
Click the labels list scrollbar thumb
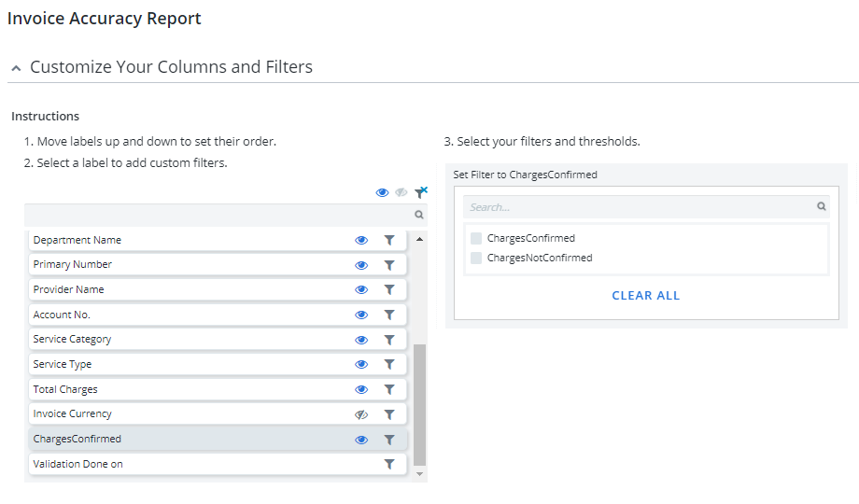click(x=419, y=405)
